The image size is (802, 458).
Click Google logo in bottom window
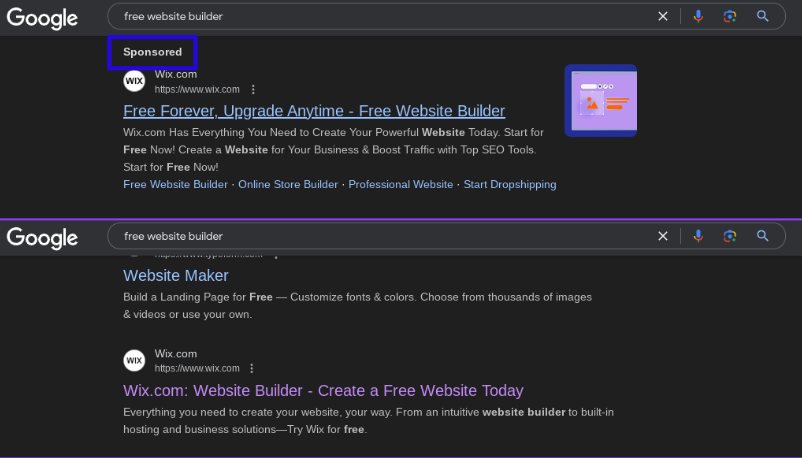pos(42,238)
